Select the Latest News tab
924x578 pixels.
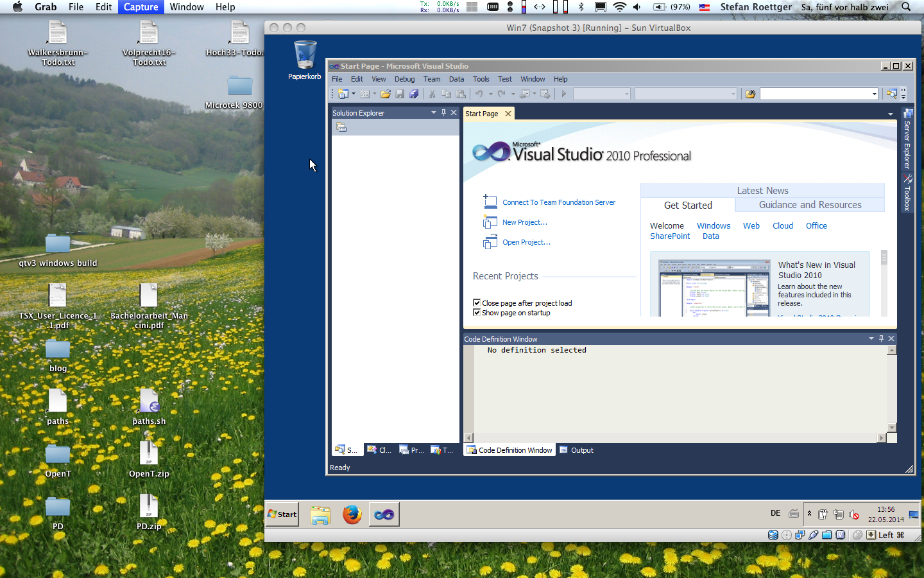pyautogui.click(x=762, y=191)
